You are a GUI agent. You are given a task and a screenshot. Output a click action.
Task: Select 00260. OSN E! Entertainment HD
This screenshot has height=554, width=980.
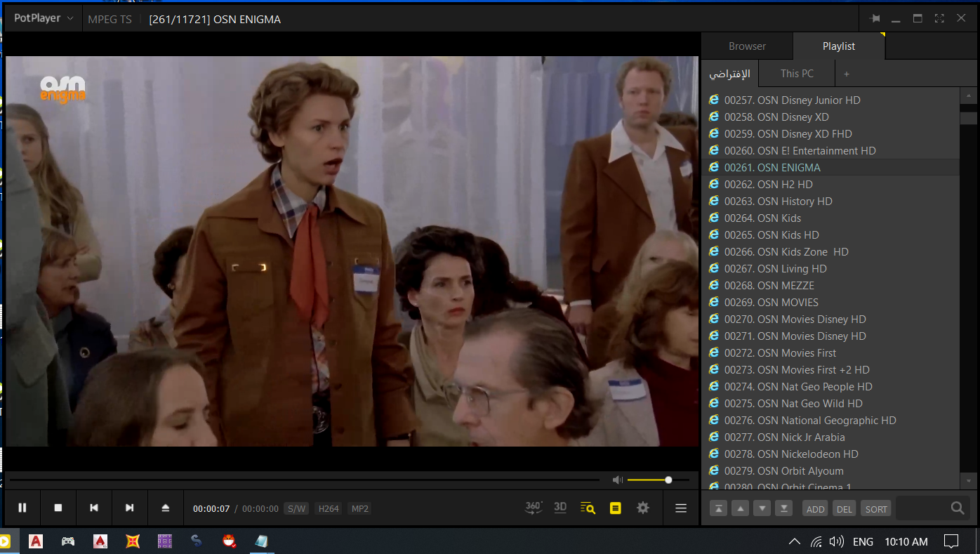(x=830, y=150)
